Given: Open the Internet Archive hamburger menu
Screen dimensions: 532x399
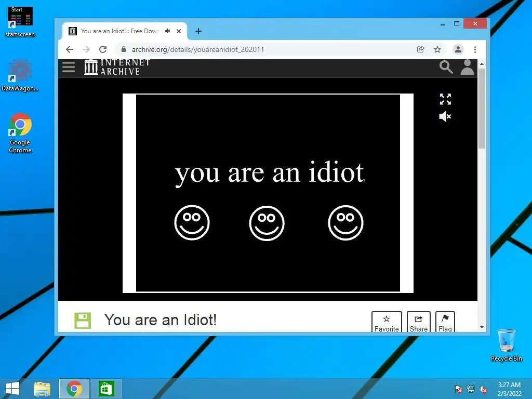Looking at the screenshot, I should coord(69,67).
